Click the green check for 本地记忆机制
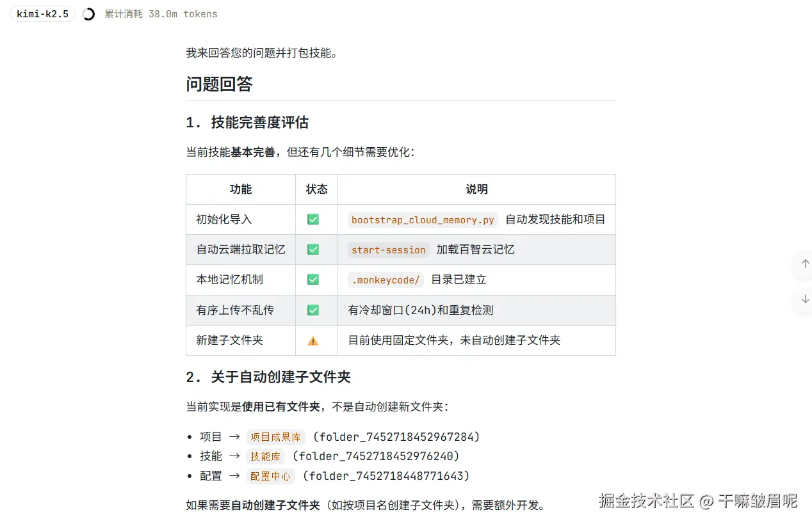The image size is (812, 524). tap(313, 280)
